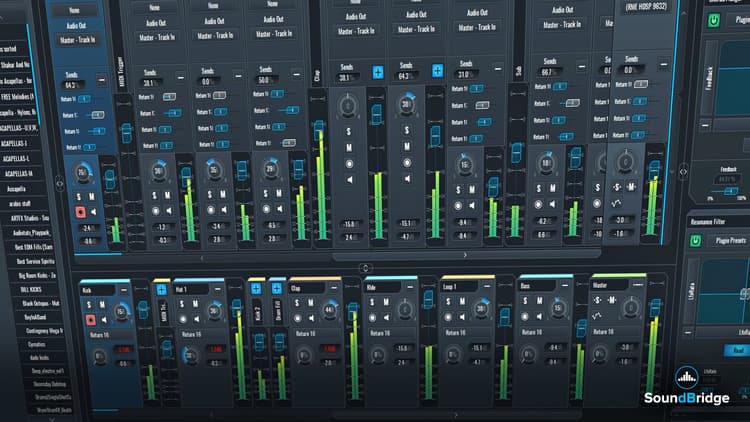This screenshot has width=750, height=422.
Task: Click the automation curve icon on Master strip
Action: pyautogui.click(x=596, y=316)
